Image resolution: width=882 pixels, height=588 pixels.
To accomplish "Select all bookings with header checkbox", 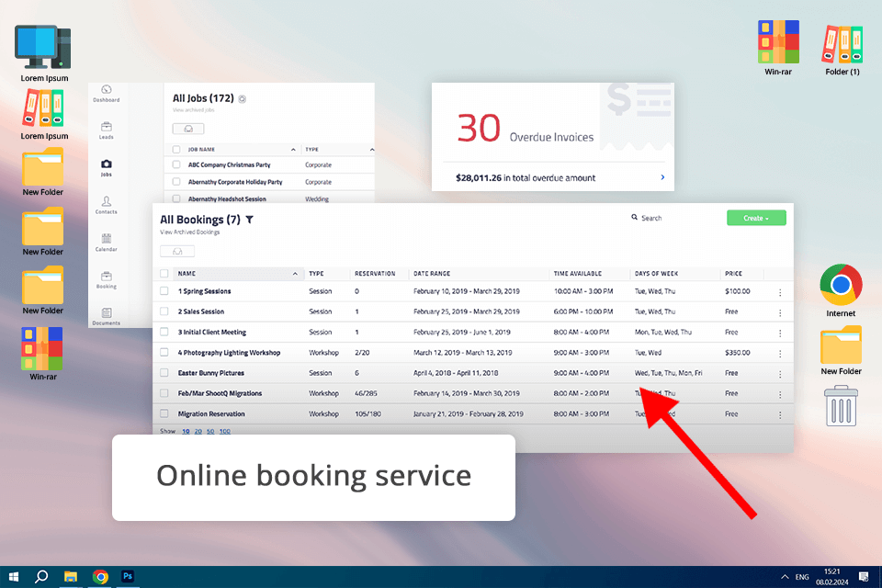I will [164, 274].
